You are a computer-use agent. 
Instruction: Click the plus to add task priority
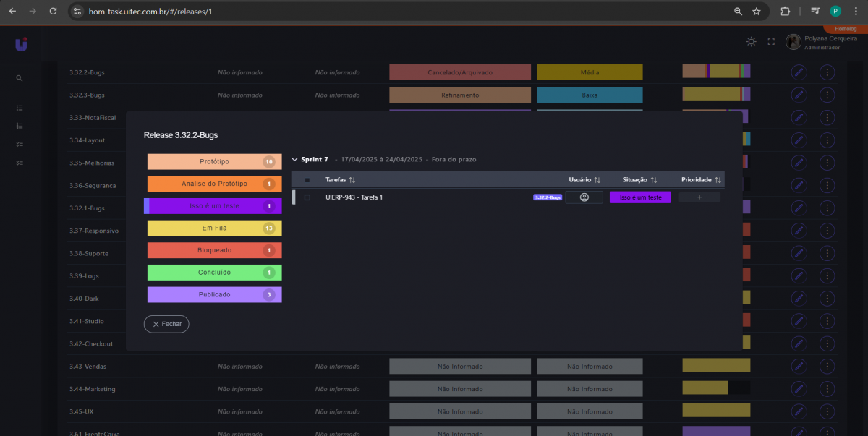(699, 197)
